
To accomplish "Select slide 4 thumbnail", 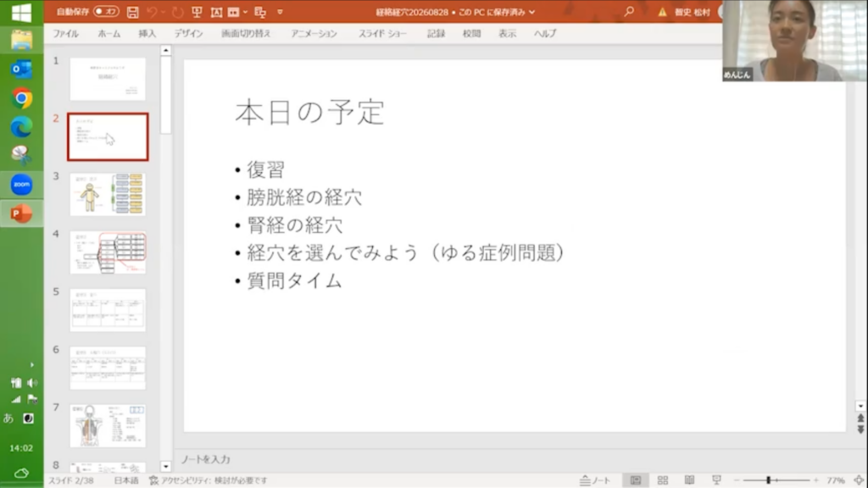I will pos(108,252).
